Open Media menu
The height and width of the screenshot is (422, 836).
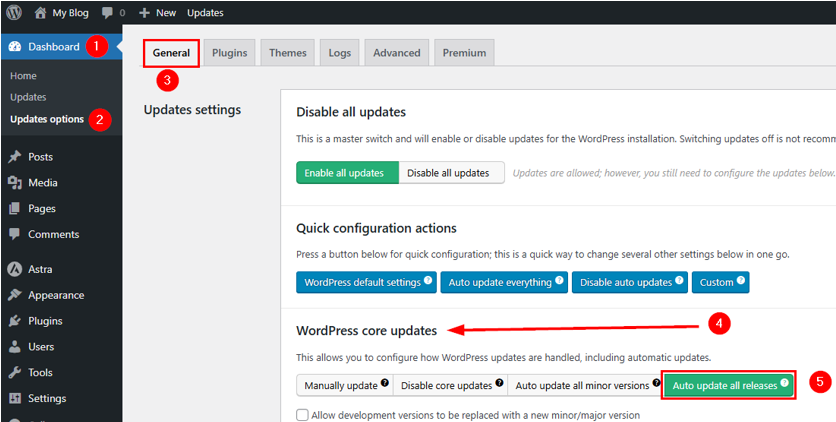click(x=61, y=183)
